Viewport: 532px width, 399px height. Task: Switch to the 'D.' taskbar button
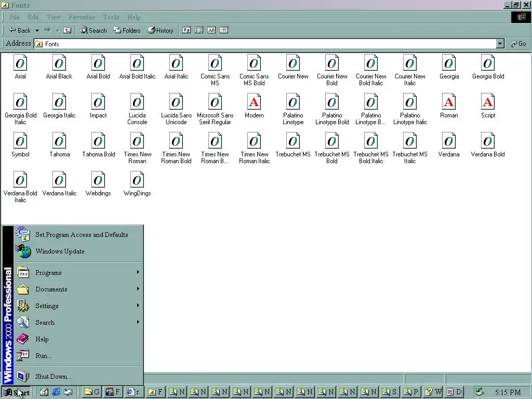[455, 392]
